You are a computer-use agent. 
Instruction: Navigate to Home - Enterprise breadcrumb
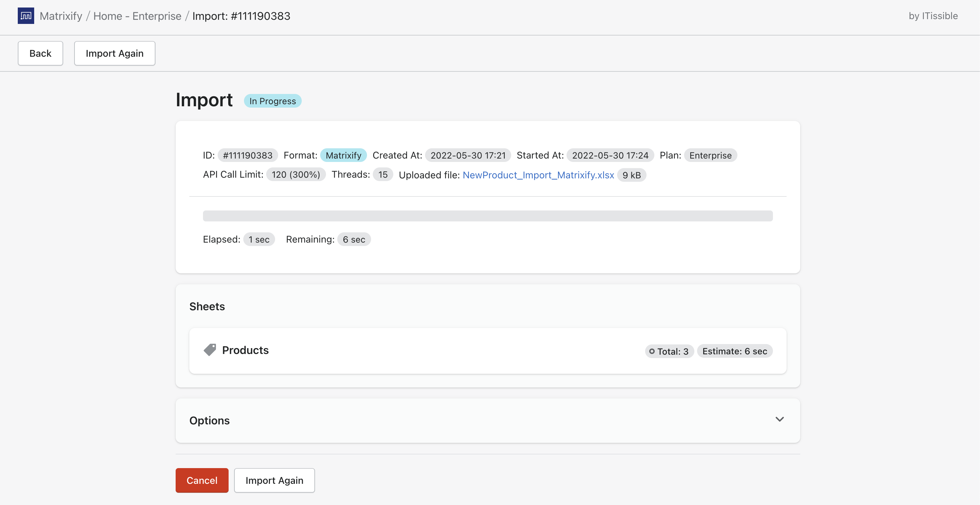(137, 16)
